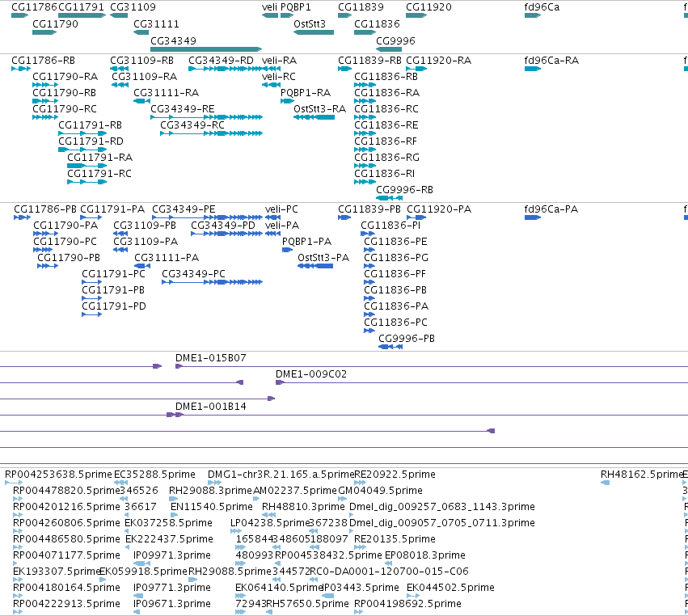Click the DME1-009C02 clone label
Image resolution: width=688 pixels, height=616 pixels.
pyautogui.click(x=311, y=374)
